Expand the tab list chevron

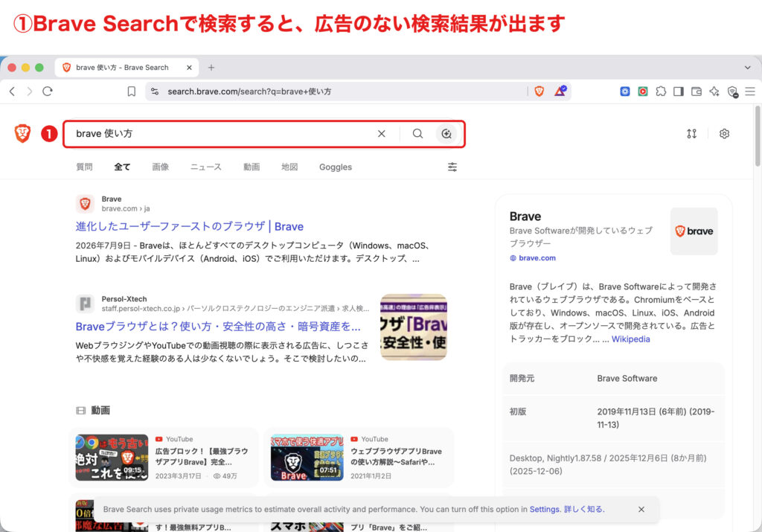click(x=747, y=68)
